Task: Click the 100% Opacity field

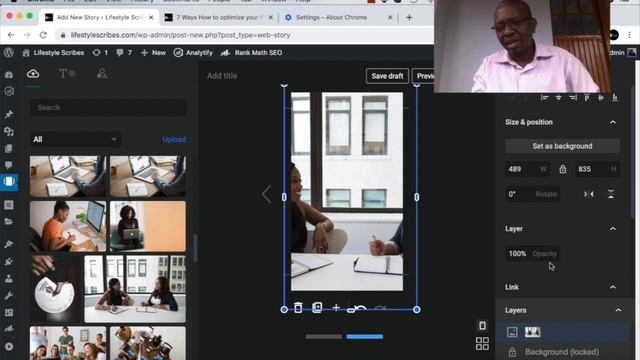Action: click(x=532, y=253)
